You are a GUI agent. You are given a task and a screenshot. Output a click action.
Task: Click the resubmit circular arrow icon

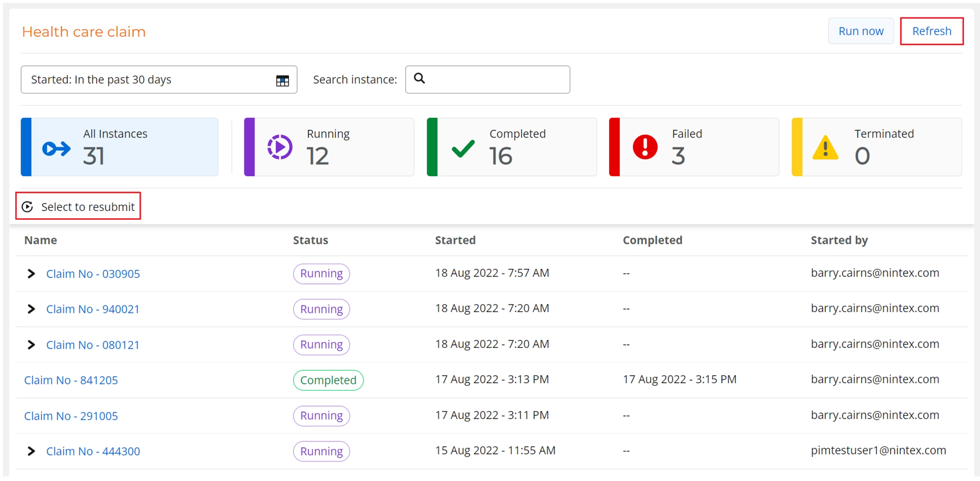pos(28,207)
